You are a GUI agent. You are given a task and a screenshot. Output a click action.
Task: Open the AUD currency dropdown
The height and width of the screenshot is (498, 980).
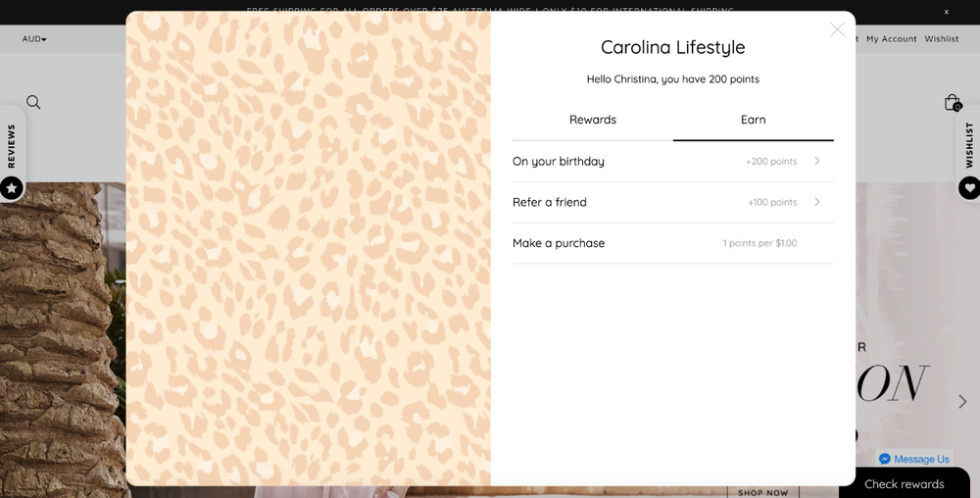coord(34,39)
